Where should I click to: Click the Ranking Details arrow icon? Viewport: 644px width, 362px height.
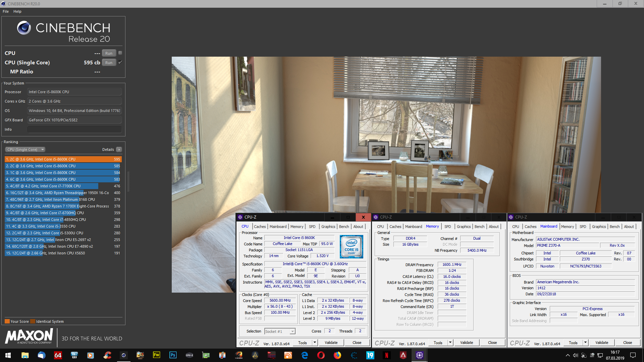point(119,149)
